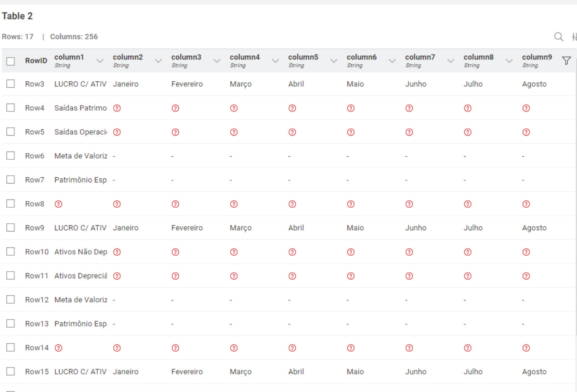Click missing value icon in Row8 column1
Screen dimensions: 577x392
click(x=58, y=204)
